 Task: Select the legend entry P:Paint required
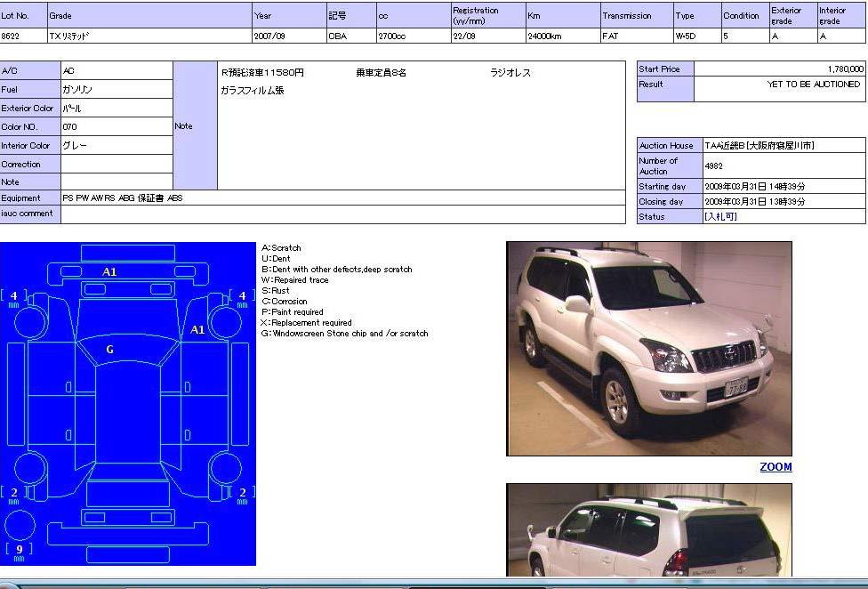tap(293, 312)
